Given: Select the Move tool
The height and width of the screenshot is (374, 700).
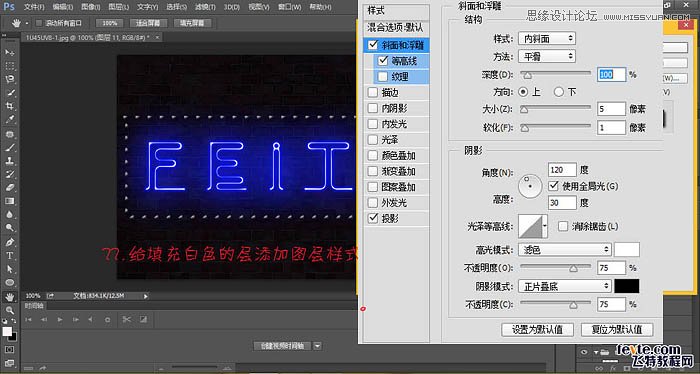Looking at the screenshot, I should coord(10,53).
